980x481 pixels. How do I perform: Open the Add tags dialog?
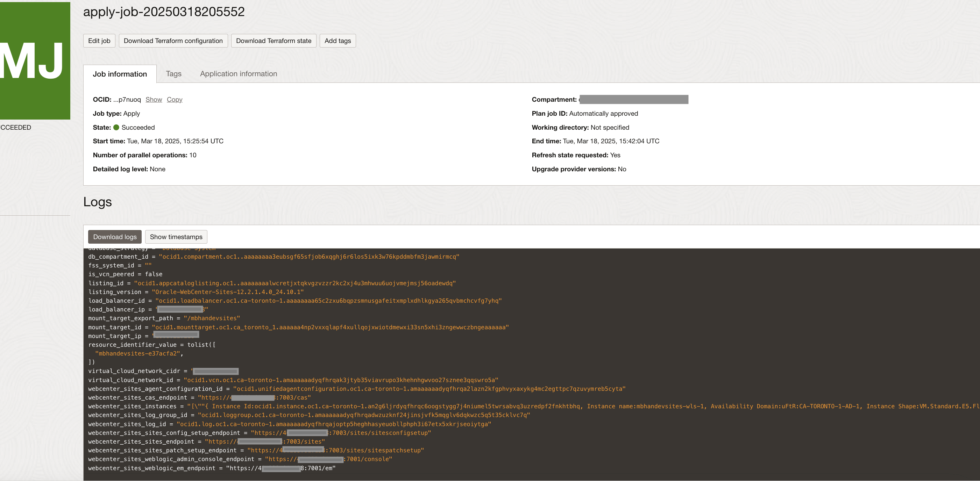coord(338,41)
